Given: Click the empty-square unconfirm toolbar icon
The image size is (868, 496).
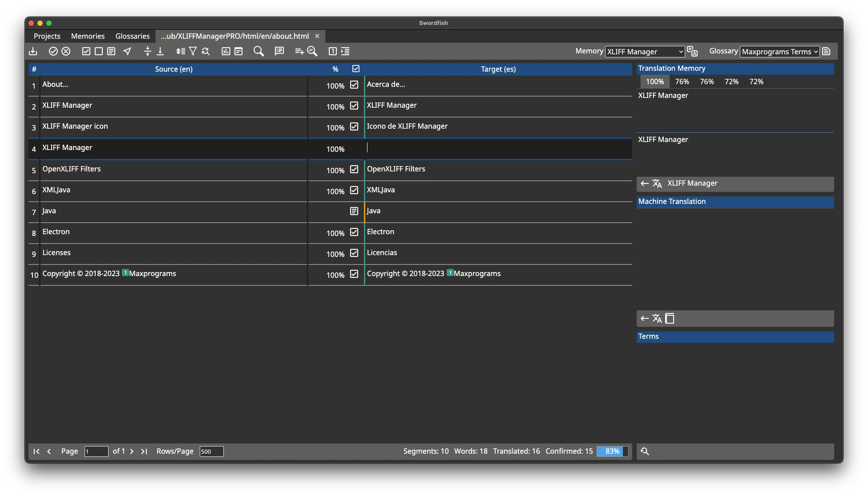Looking at the screenshot, I should click(x=99, y=51).
